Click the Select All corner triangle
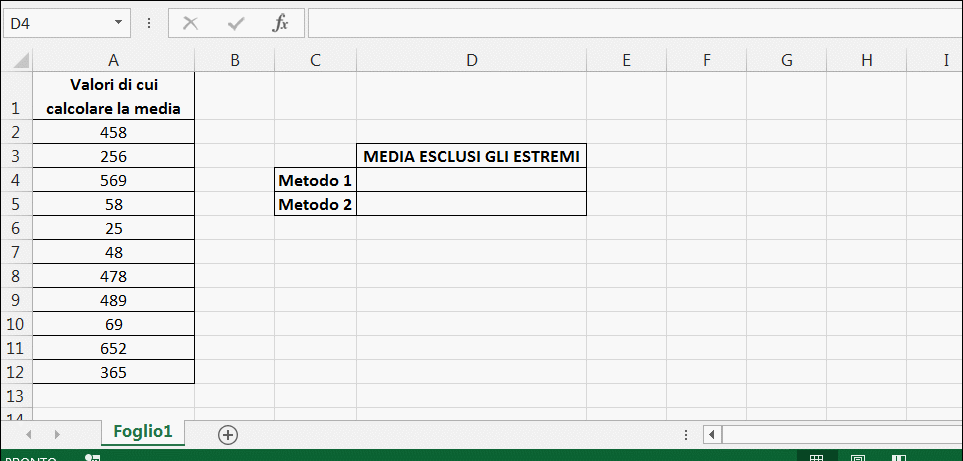Viewport: 963px width, 461px height. coord(21,60)
